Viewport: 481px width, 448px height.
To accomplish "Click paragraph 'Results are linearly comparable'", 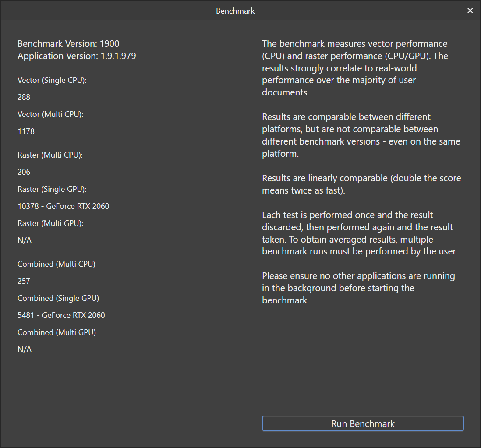I will click(361, 184).
